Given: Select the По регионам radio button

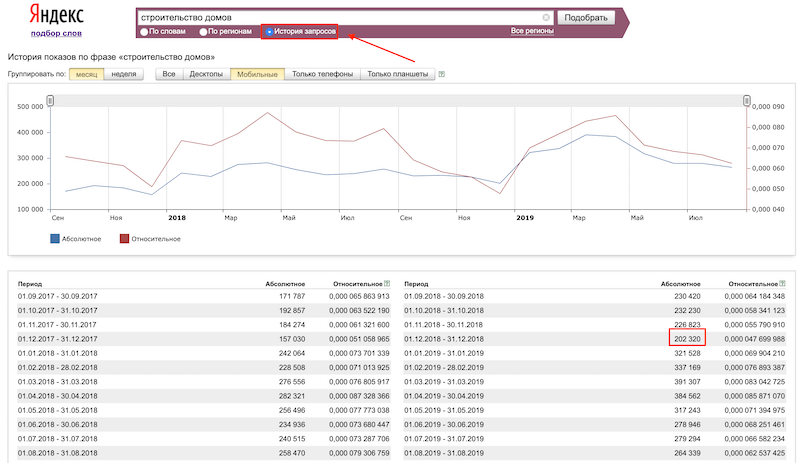Looking at the screenshot, I should pos(203,32).
